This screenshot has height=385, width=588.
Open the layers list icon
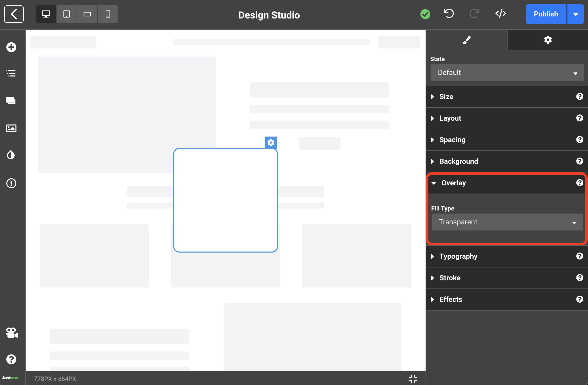pyautogui.click(x=11, y=74)
